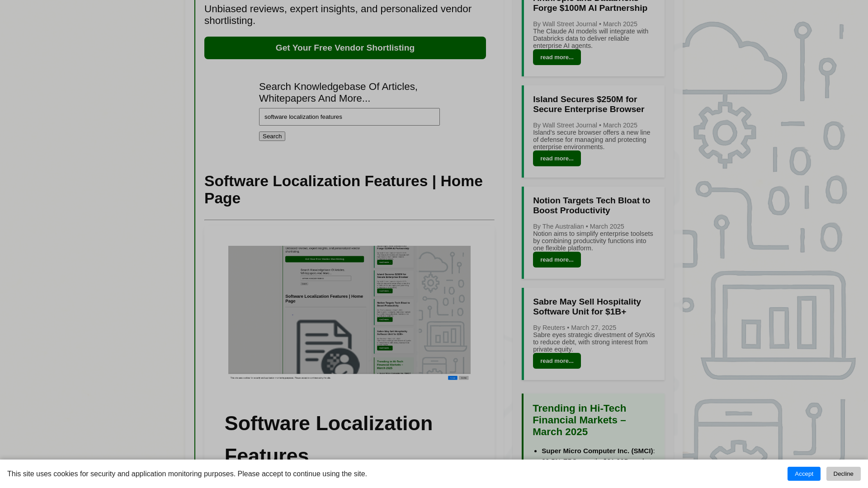Click Super Micro Computer Inc. (SMCI) entry
Screen dimensions: 868x488
coord(597,451)
